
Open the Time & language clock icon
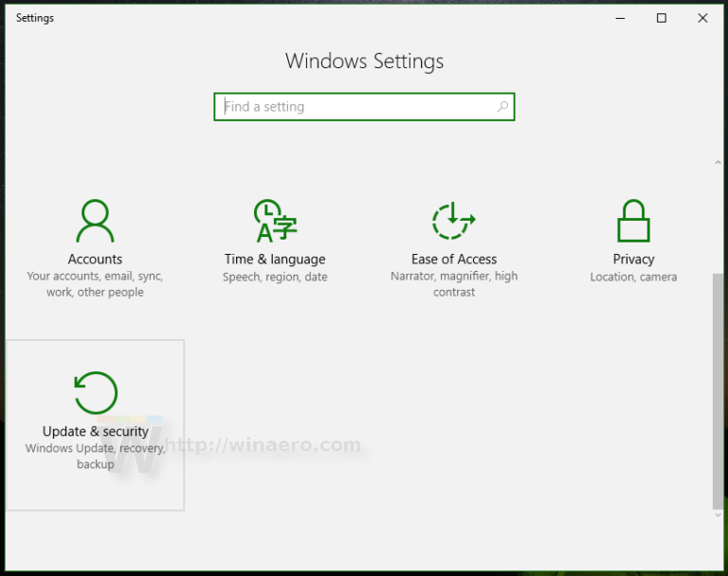click(275, 222)
